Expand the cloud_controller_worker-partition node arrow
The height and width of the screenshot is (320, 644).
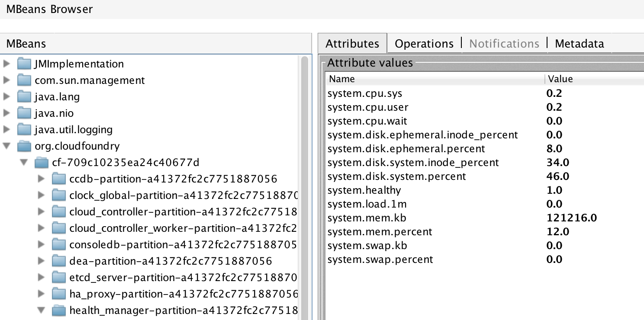41,228
